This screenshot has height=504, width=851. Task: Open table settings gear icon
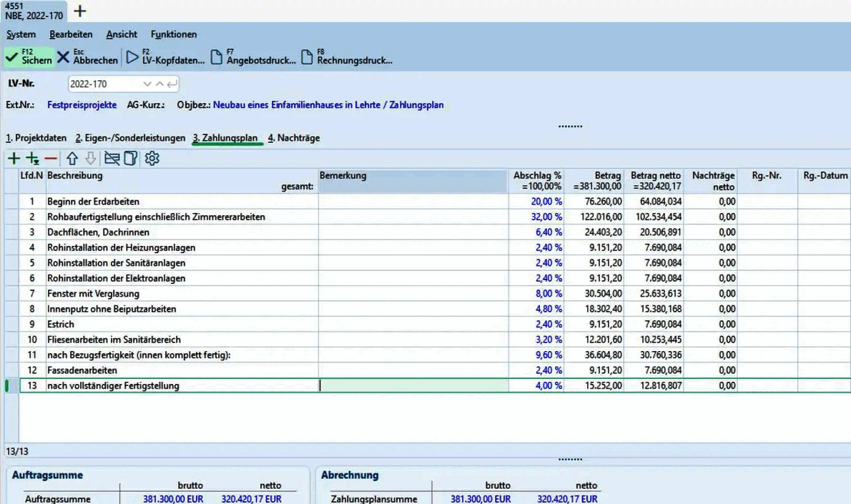point(152,159)
